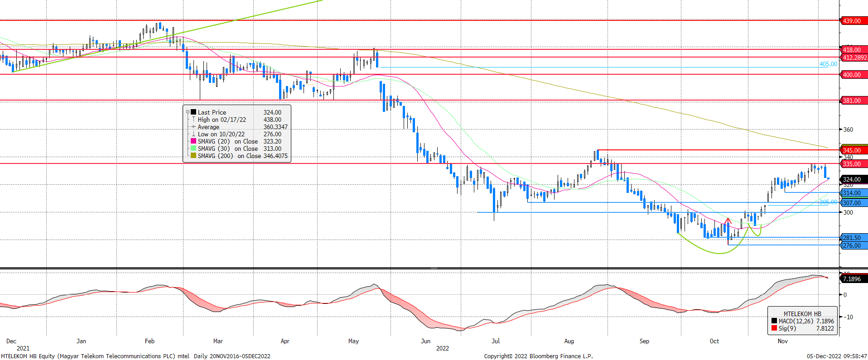Click the panel divider above the MACD study

click(434, 269)
